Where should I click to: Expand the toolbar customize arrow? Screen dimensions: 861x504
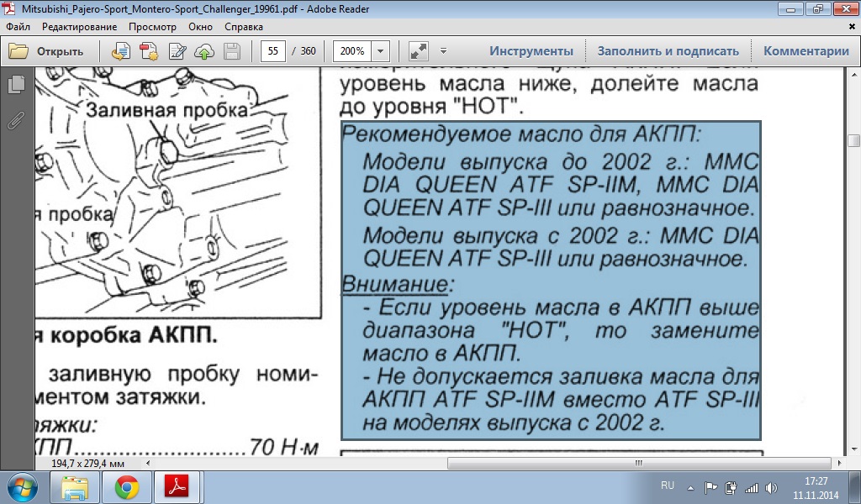(443, 51)
